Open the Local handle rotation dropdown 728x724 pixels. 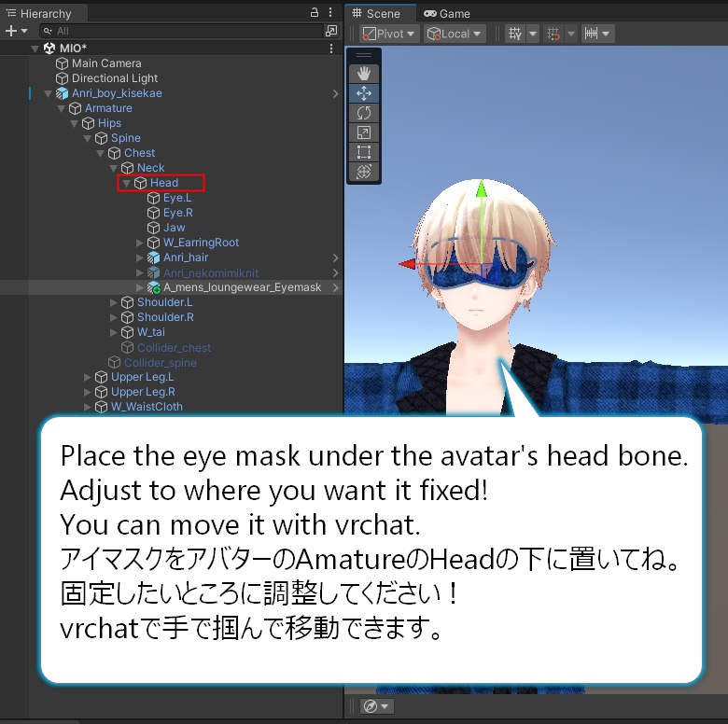coord(455,34)
